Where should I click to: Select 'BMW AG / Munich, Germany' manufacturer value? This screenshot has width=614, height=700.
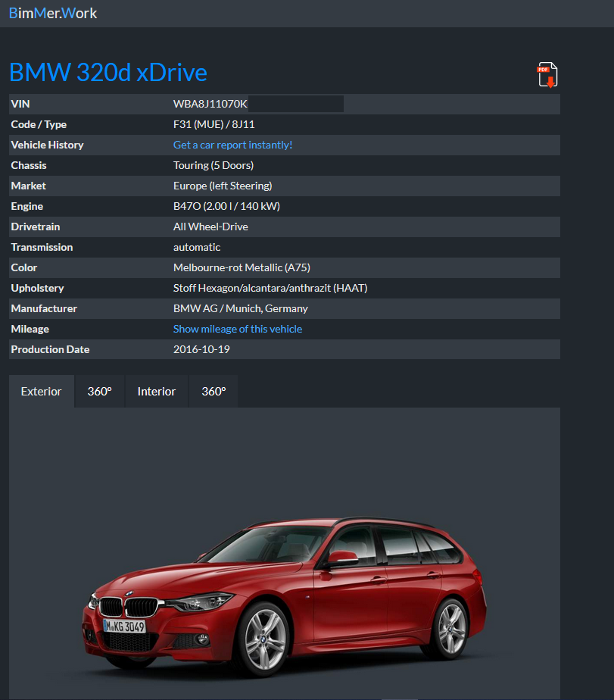coord(241,308)
